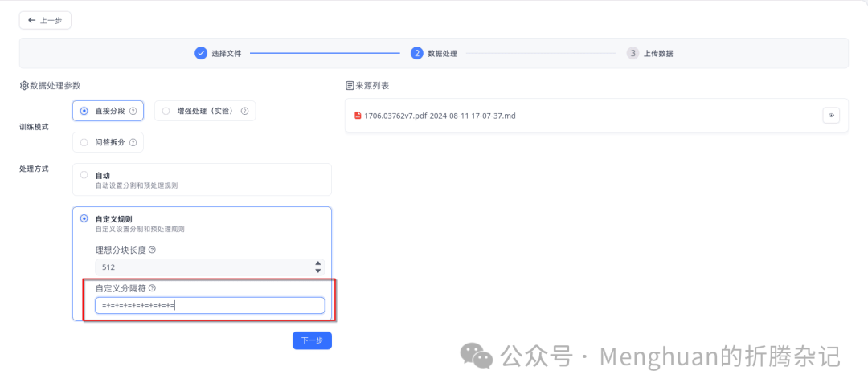The height and width of the screenshot is (391, 868).
Task: Click help icon next to 自定义分隔符
Action: [152, 287]
